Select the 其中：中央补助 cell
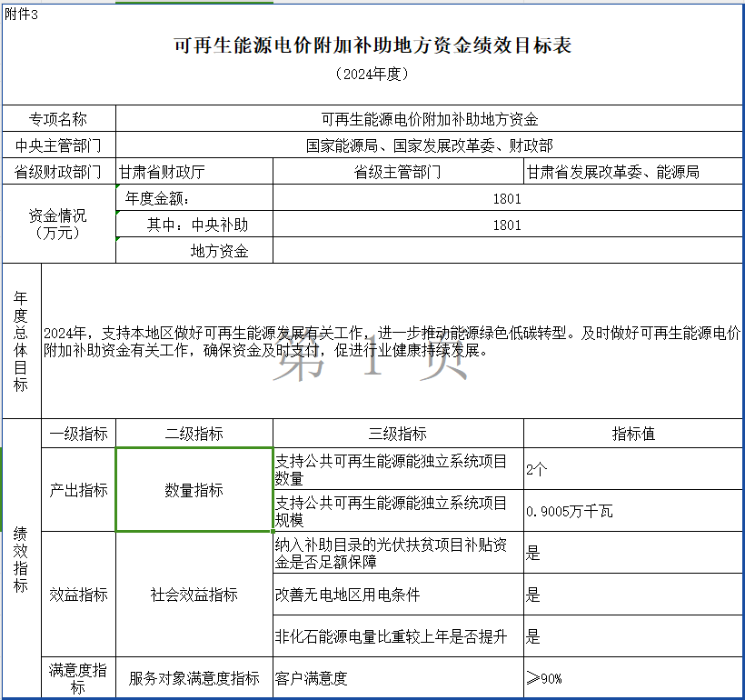 point(194,225)
